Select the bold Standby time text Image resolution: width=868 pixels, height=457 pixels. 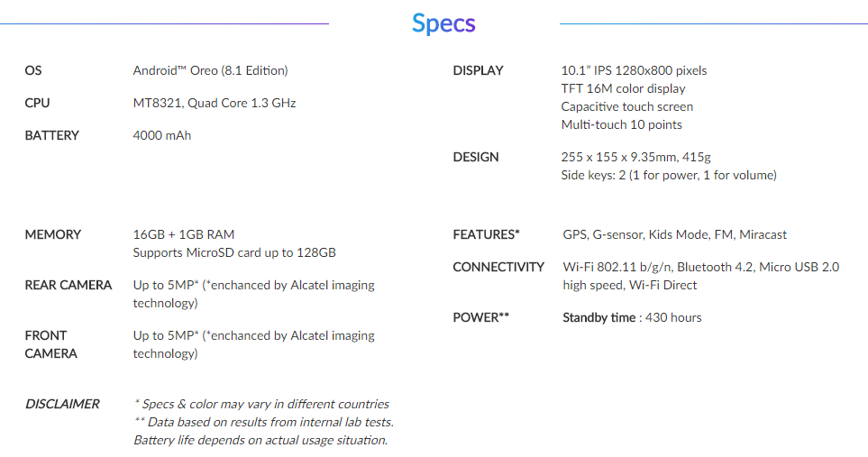point(598,317)
